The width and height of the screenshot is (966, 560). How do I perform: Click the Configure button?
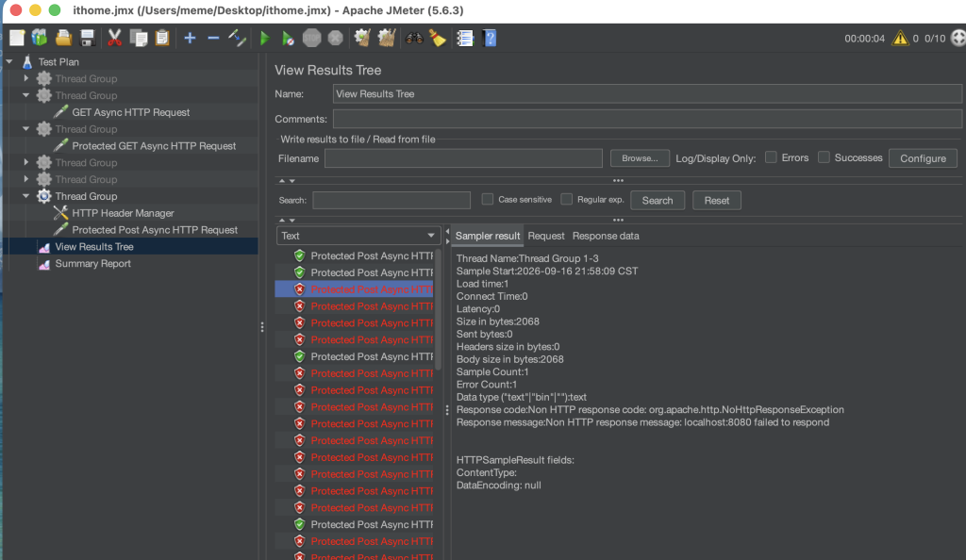coord(923,158)
